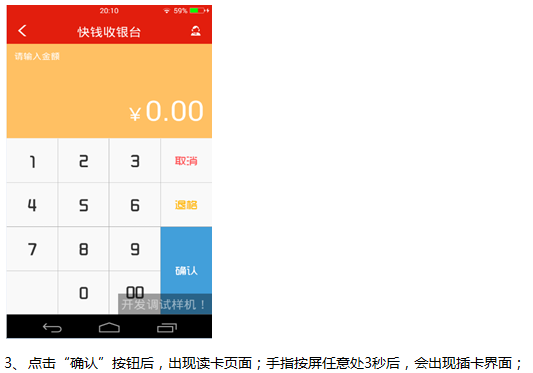Tap digit 4 on keypad
Image resolution: width=533 pixels, height=373 pixels.
pyautogui.click(x=32, y=205)
